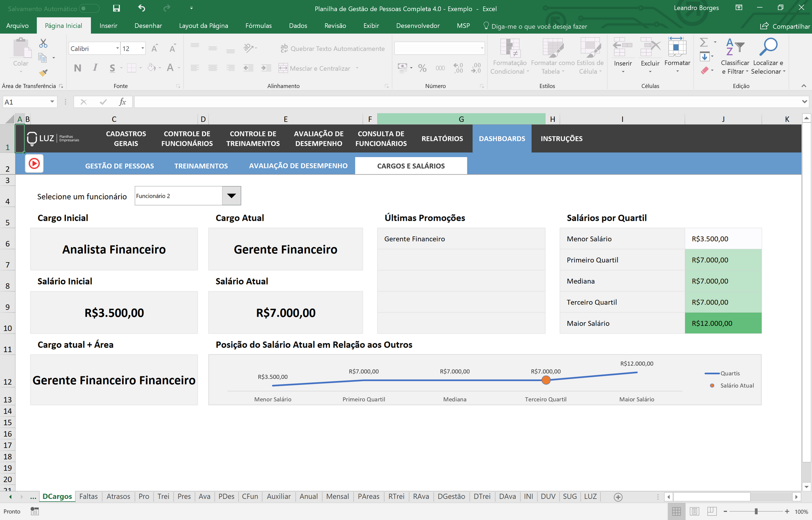
Task: Open the Layout da Página tab
Action: point(203,26)
